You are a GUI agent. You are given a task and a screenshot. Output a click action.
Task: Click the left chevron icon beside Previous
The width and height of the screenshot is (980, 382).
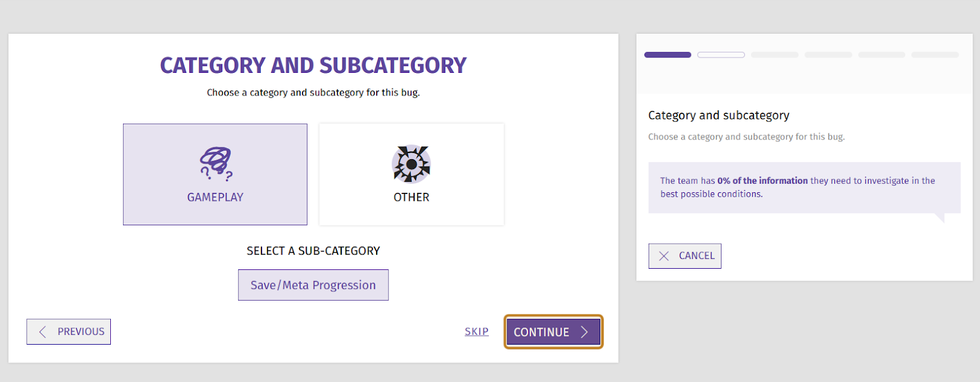[42, 332]
